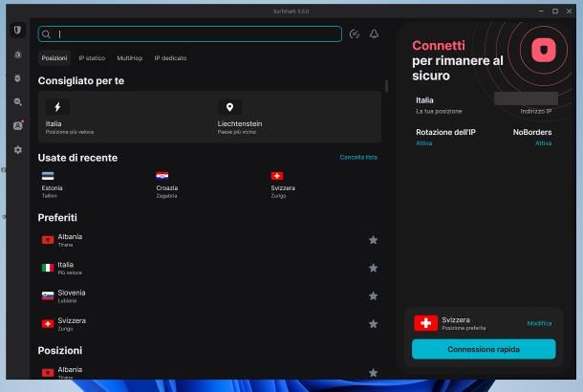Click the magnifier icon in the search field
Screen dimensions: 583x392
[46, 34]
